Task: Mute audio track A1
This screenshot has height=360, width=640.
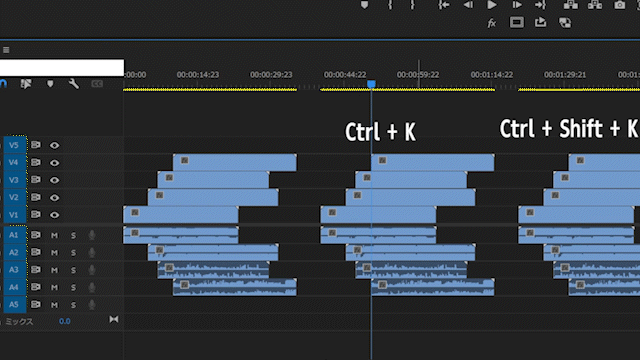Action: [54, 236]
